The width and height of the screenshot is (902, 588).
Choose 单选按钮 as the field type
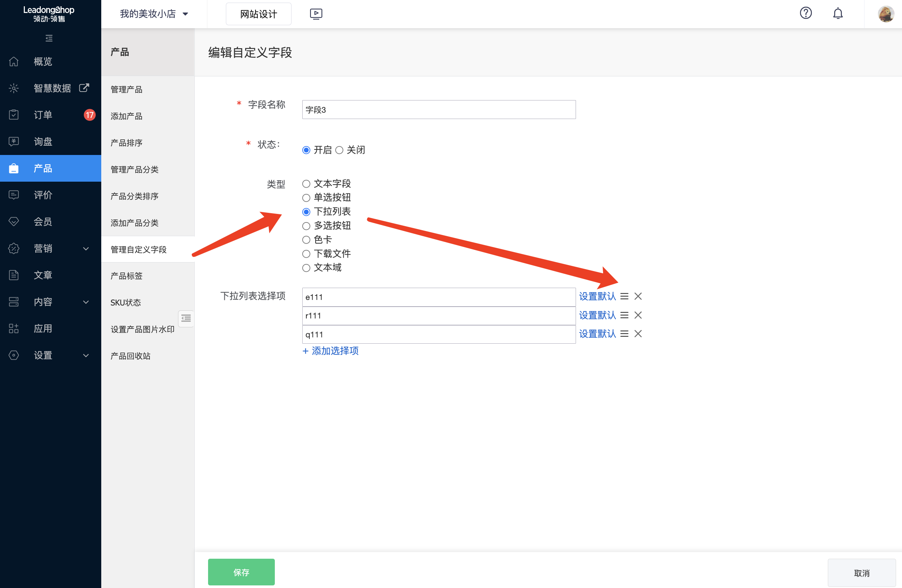(306, 197)
